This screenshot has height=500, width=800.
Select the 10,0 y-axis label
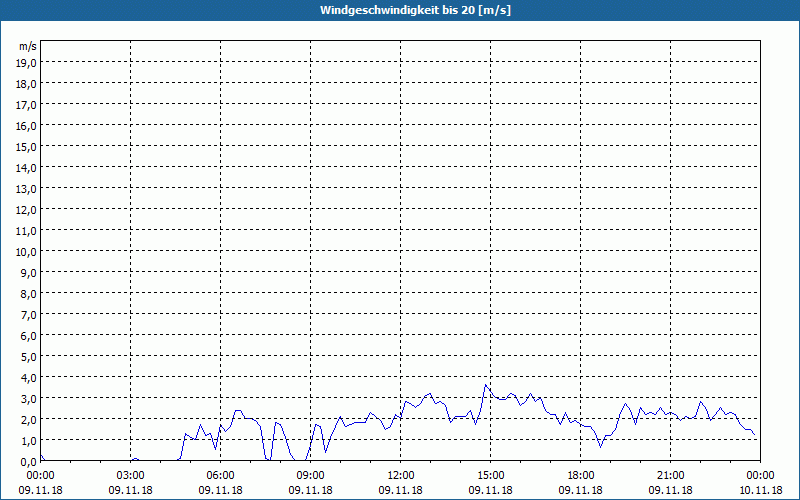(x=26, y=252)
